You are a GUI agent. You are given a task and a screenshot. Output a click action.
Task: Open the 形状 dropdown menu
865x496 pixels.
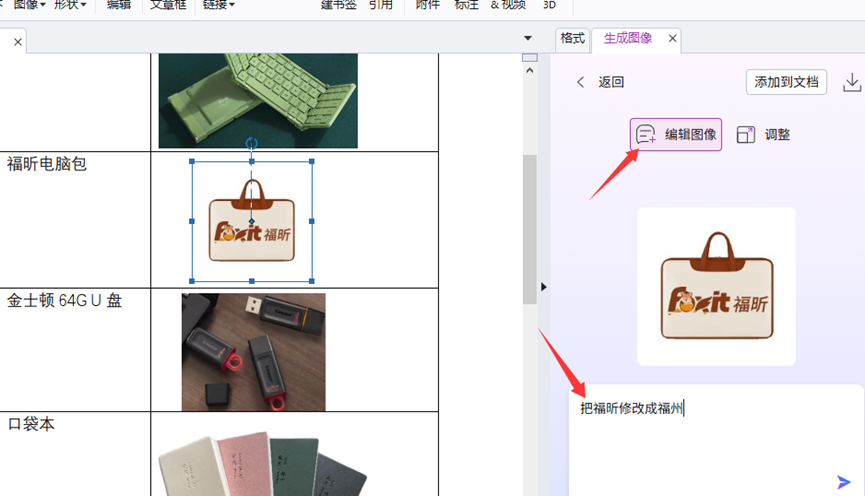click(x=69, y=5)
